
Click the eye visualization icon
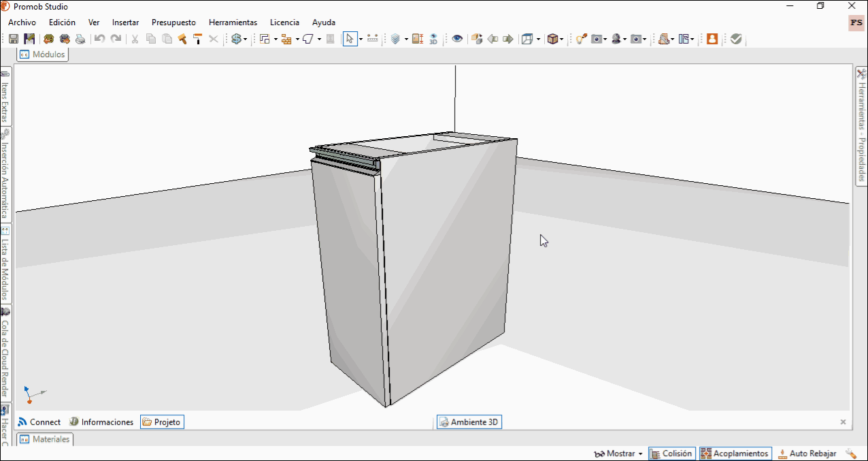[457, 39]
